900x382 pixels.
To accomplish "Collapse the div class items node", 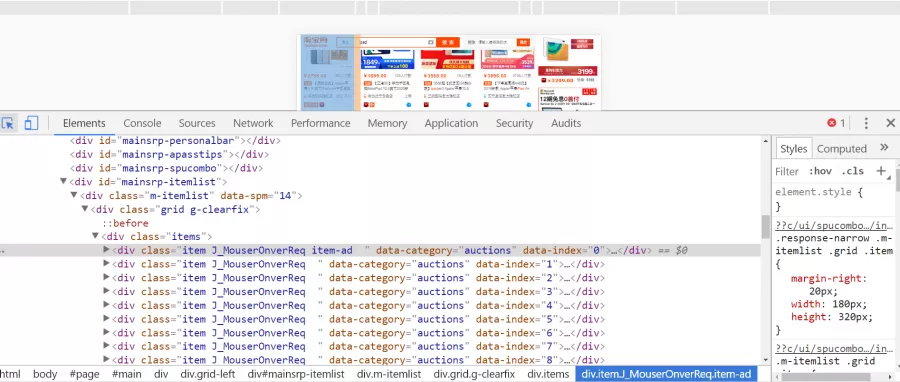I will (x=95, y=236).
